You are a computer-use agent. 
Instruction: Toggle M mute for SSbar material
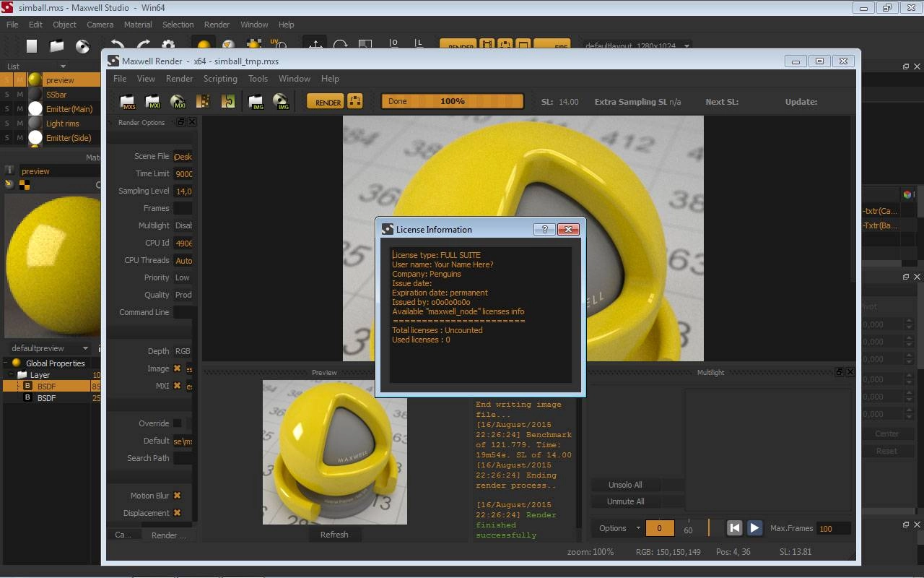point(20,94)
